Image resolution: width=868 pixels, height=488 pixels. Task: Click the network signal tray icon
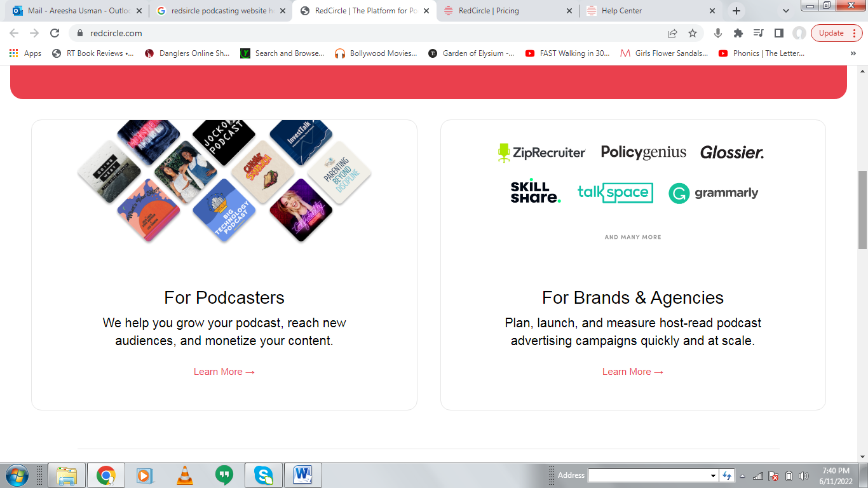tap(758, 476)
